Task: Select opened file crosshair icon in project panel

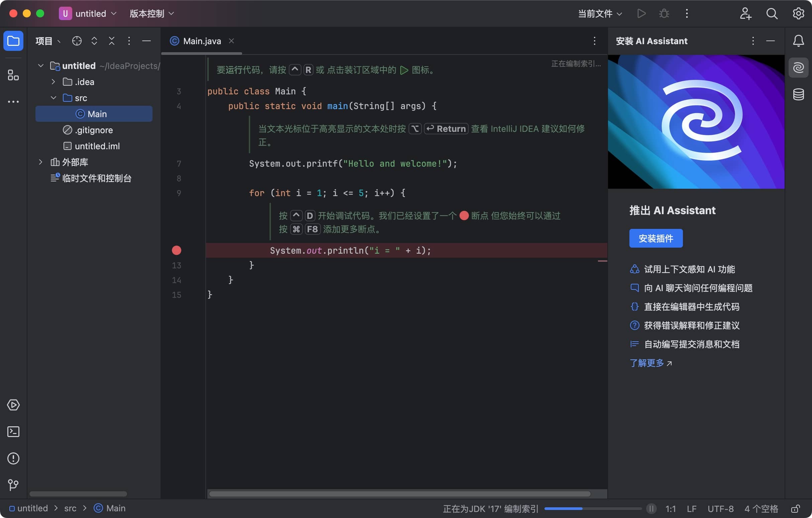Action: (77, 41)
